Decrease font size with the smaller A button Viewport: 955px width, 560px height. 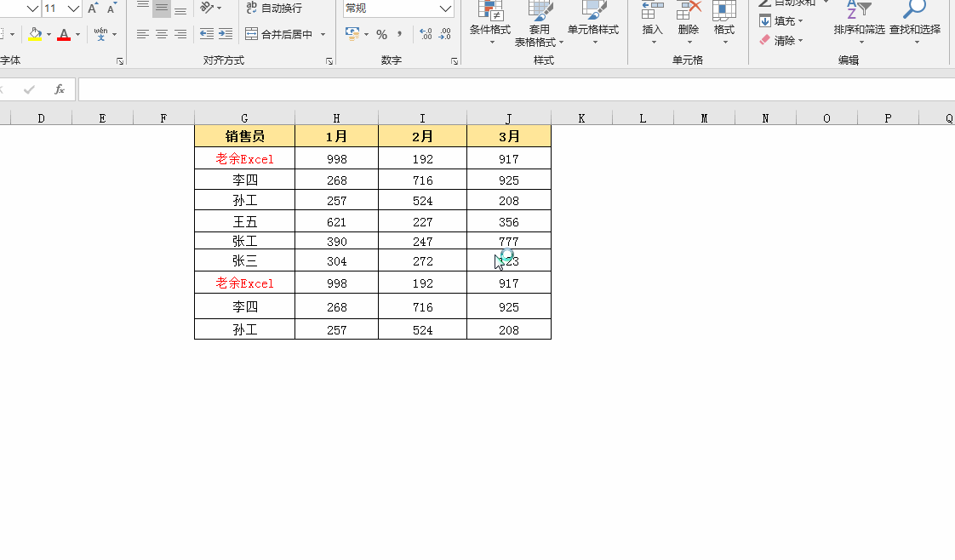(112, 9)
